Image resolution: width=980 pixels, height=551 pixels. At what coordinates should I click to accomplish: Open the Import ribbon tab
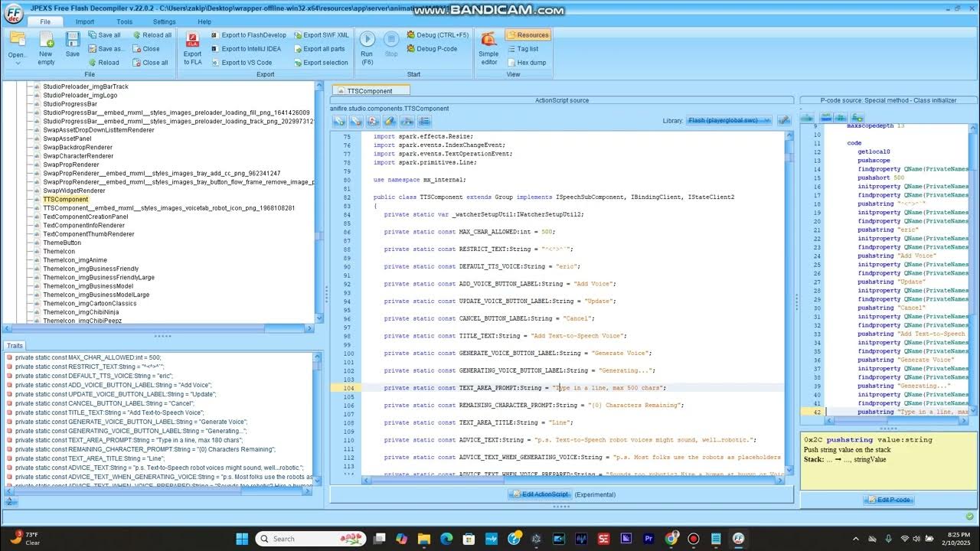[85, 22]
